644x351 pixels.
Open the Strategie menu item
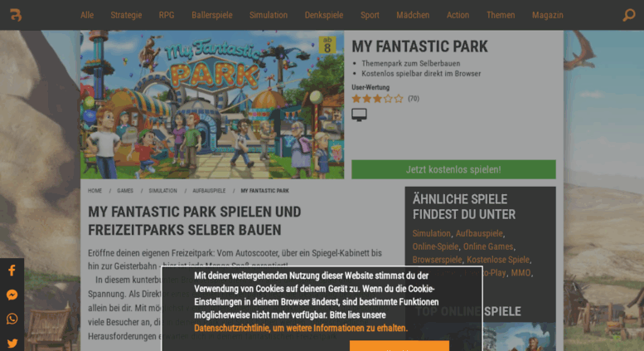[126, 15]
